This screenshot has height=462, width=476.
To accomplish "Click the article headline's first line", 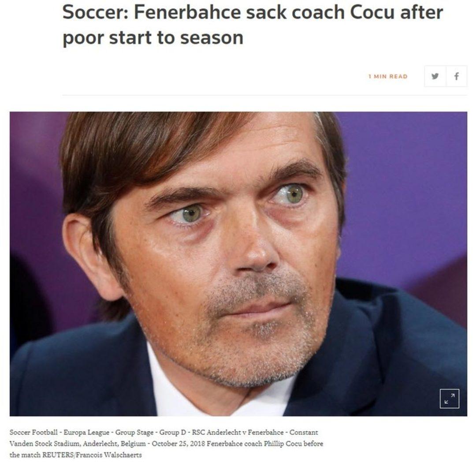I will [x=253, y=12].
